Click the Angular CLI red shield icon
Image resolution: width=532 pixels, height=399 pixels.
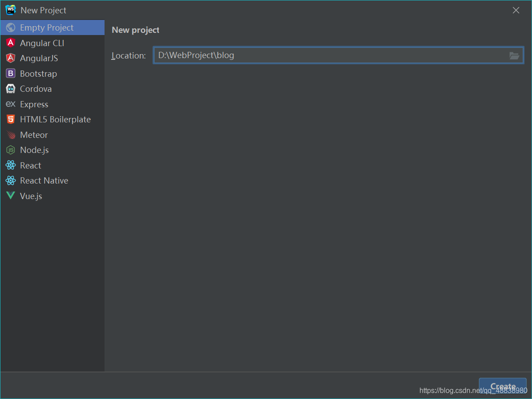click(x=11, y=43)
